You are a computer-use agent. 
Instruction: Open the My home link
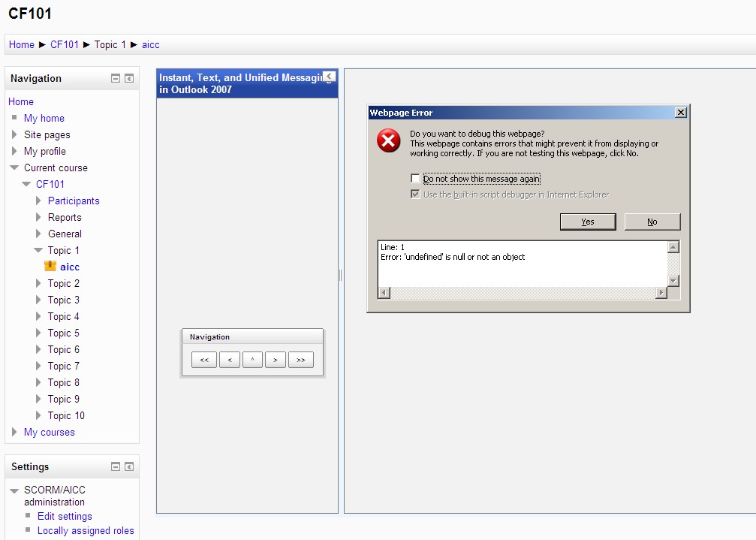pos(44,118)
